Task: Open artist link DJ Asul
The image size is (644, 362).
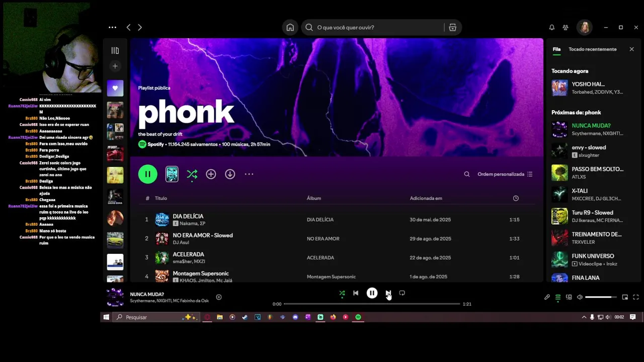Action: click(x=181, y=242)
